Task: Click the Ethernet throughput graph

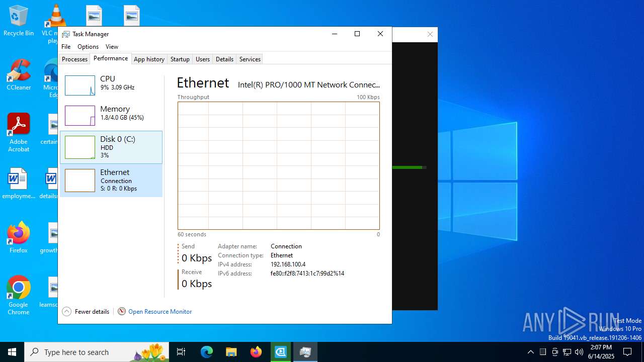Action: [278, 165]
